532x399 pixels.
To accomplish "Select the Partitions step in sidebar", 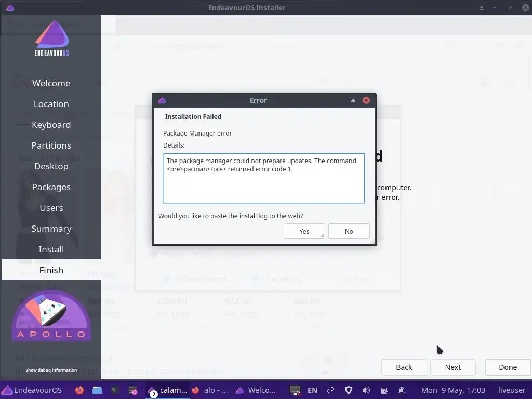I will pyautogui.click(x=51, y=145).
